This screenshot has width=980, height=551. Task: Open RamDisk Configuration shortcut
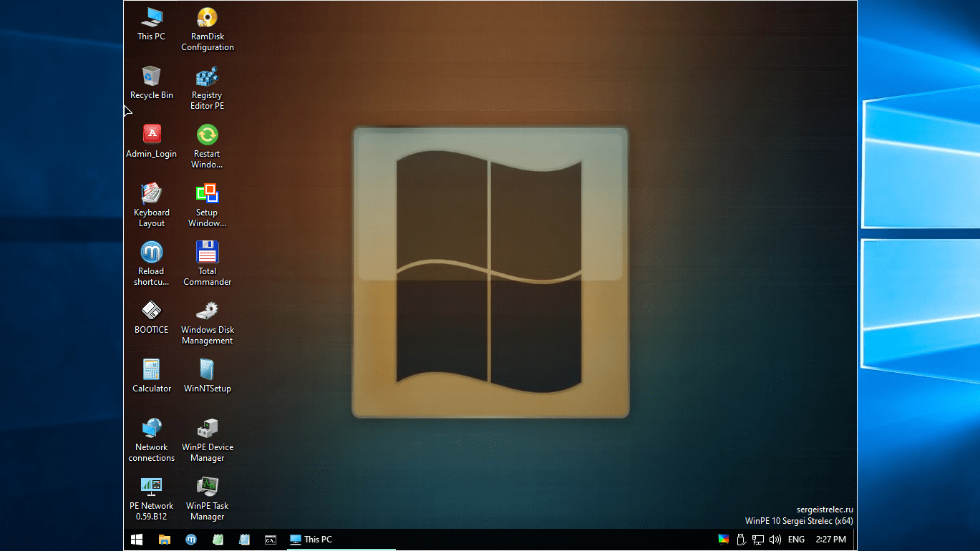[208, 29]
